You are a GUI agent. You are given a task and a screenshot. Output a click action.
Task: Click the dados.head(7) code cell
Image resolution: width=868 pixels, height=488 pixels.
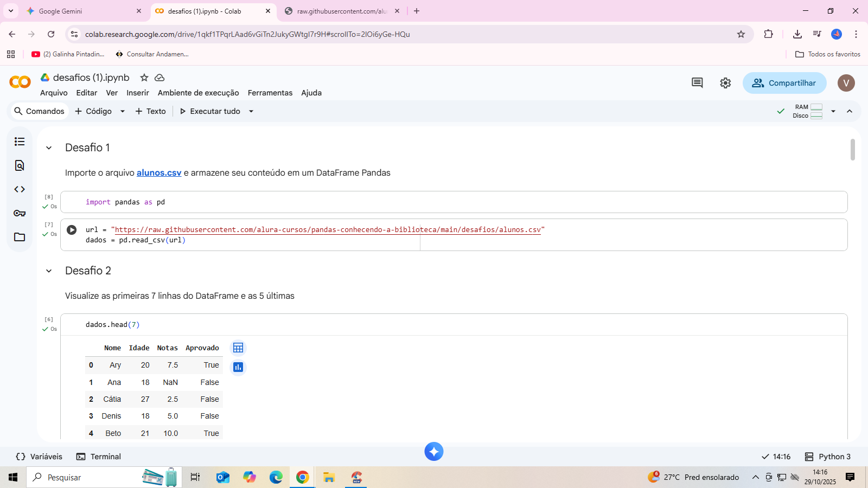[454, 325]
